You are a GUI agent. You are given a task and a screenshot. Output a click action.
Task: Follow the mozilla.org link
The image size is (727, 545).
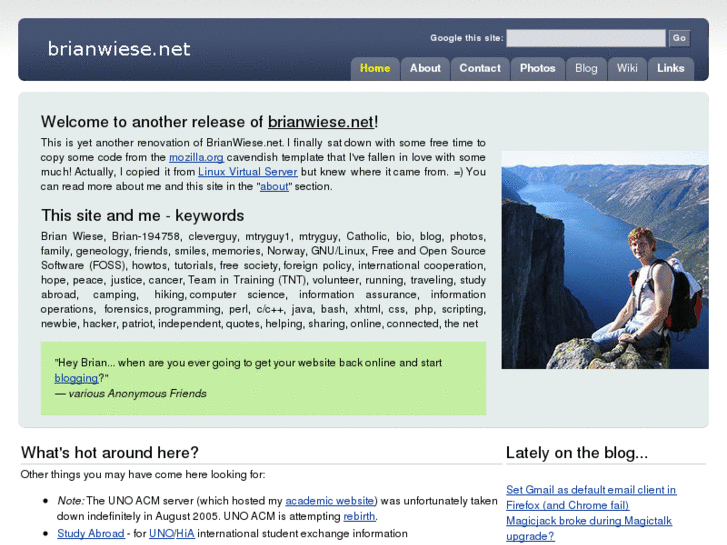click(x=196, y=157)
